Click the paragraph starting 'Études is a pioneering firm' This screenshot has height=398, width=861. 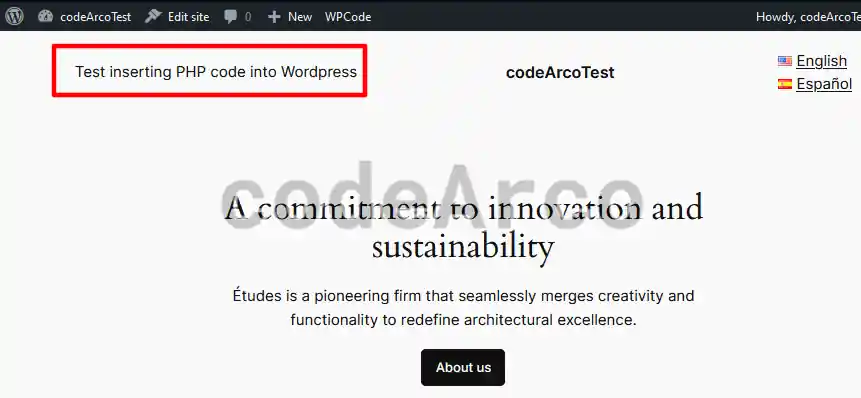pos(463,308)
